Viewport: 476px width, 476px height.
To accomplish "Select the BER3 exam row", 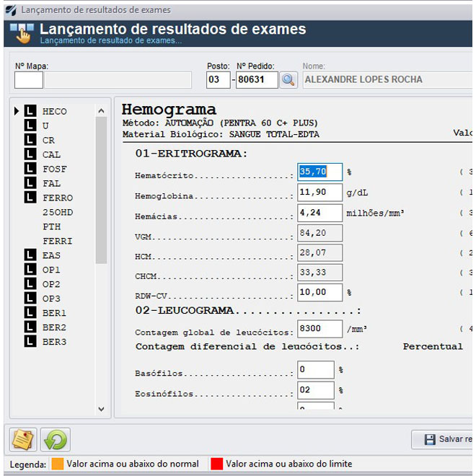I will pyautogui.click(x=54, y=342).
